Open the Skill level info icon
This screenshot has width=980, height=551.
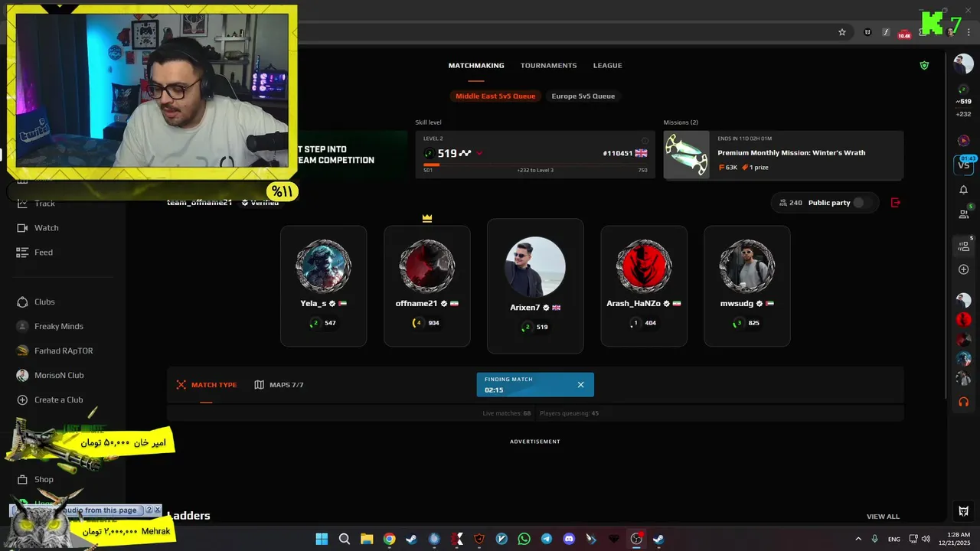[x=645, y=141]
